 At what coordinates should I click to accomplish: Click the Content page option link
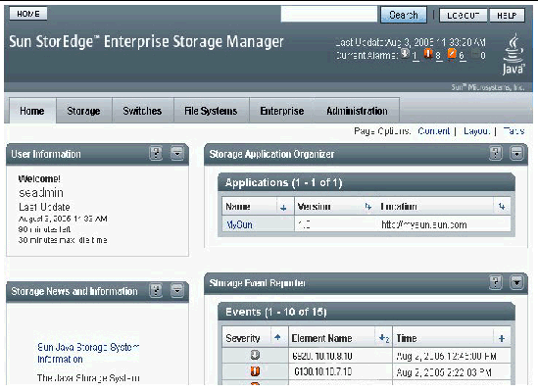click(434, 131)
